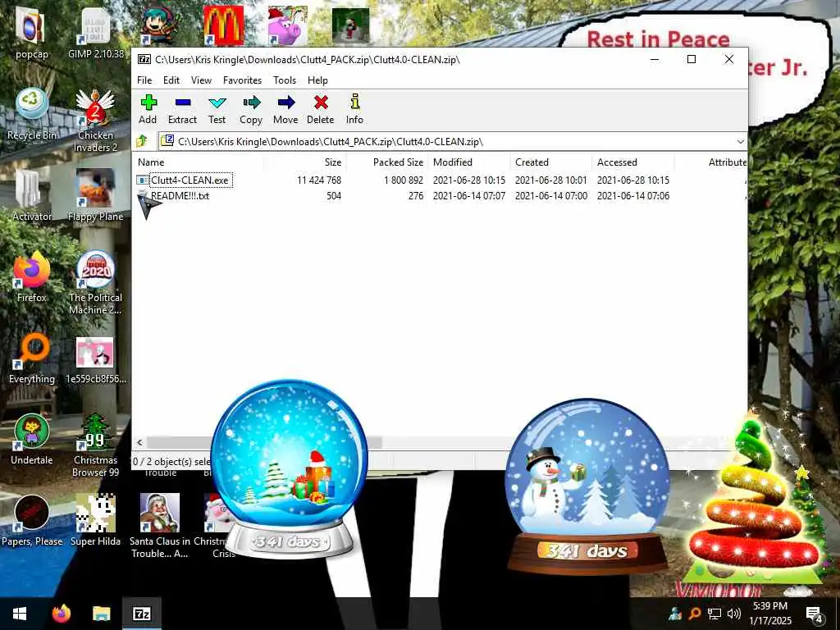The height and width of the screenshot is (630, 840).
Task: Click created date 2021-06-28 10:01
Action: 551,180
